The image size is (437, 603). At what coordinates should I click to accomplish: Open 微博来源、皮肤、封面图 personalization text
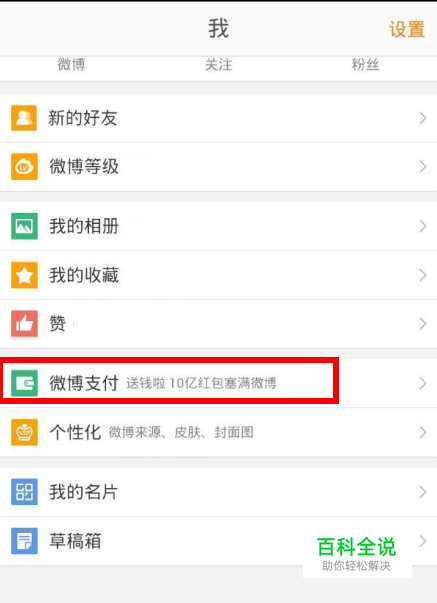(x=181, y=432)
